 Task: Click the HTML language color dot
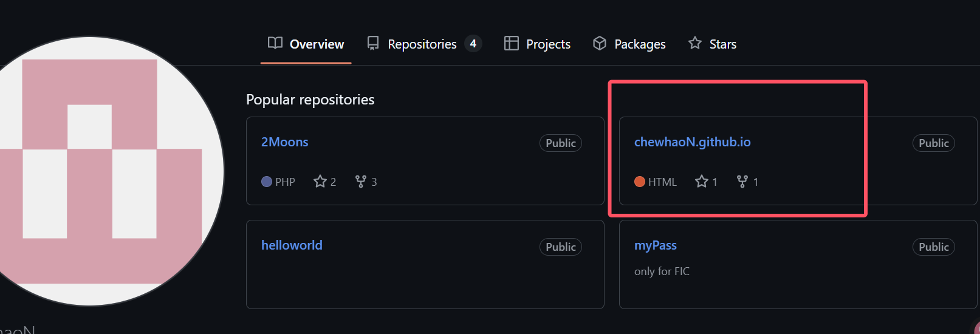(x=640, y=182)
